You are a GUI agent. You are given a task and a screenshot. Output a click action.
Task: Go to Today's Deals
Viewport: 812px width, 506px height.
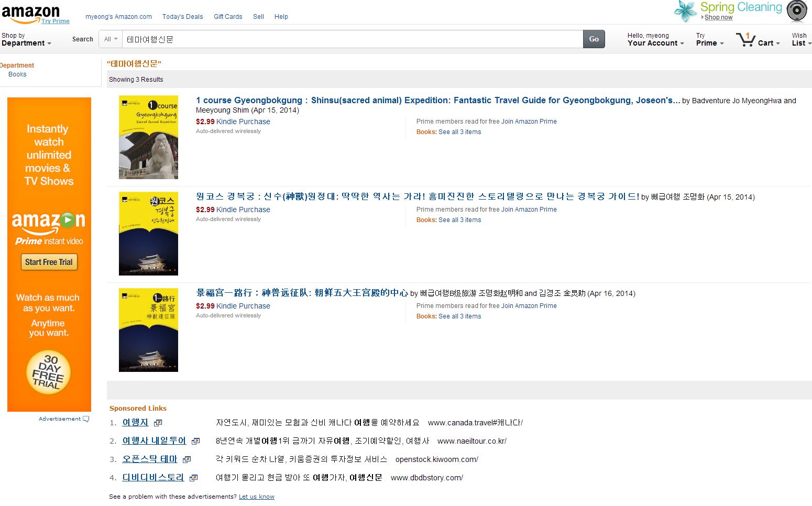[x=182, y=17]
